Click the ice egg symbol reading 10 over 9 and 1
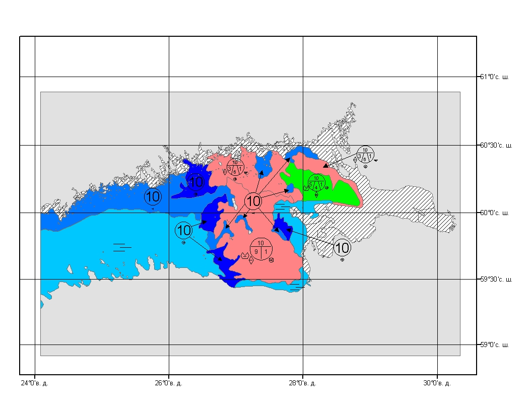Screen dimensions: 532x411 tap(261, 249)
